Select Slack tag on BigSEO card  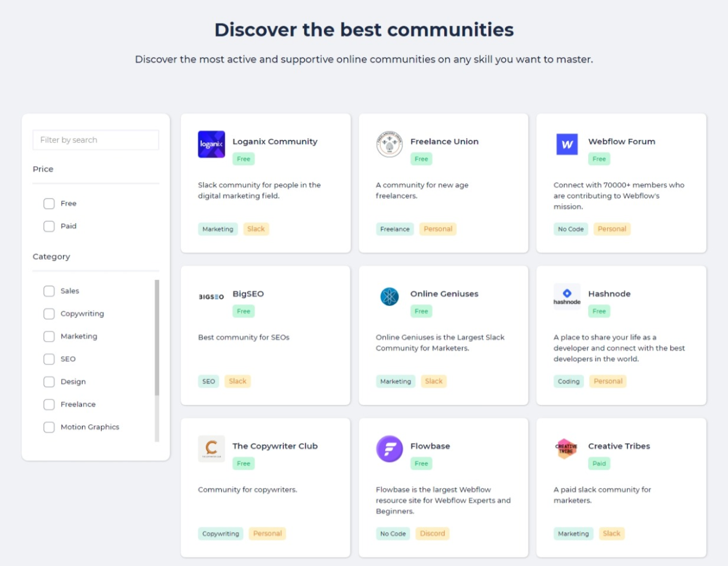[x=237, y=381]
